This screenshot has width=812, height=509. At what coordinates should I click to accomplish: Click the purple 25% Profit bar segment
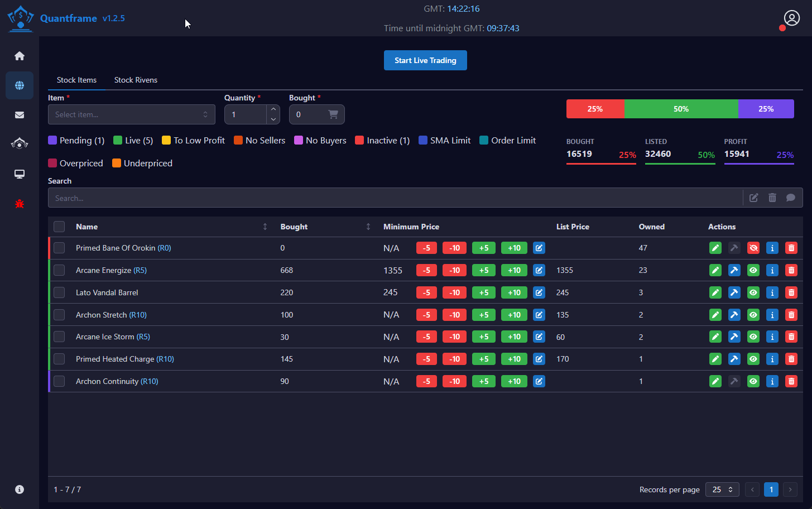point(766,109)
